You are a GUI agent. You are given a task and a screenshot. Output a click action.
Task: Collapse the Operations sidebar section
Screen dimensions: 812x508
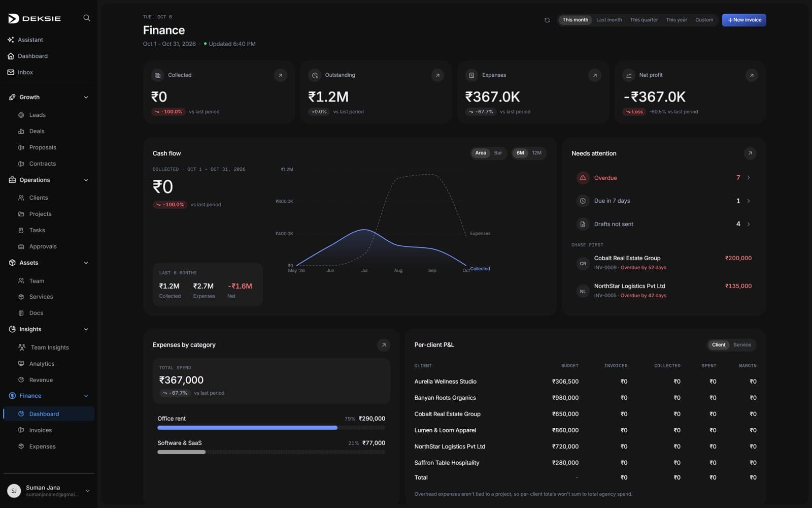tap(86, 180)
